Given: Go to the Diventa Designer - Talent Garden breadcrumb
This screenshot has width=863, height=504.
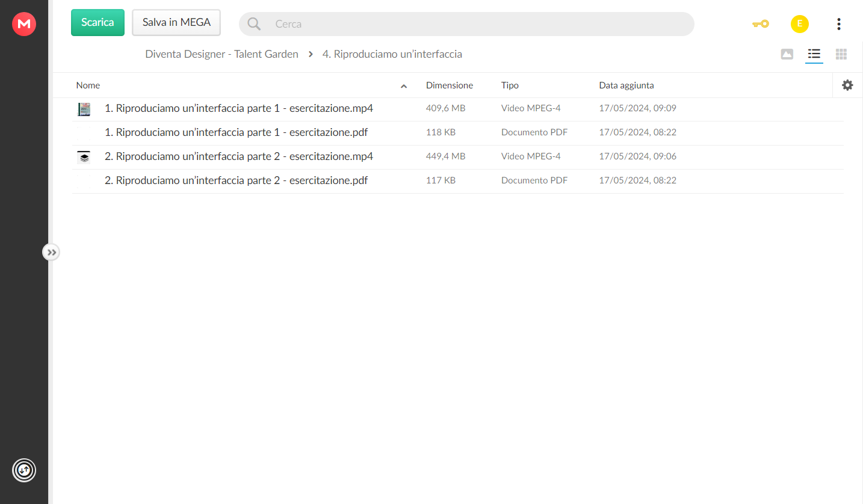Looking at the screenshot, I should point(221,54).
